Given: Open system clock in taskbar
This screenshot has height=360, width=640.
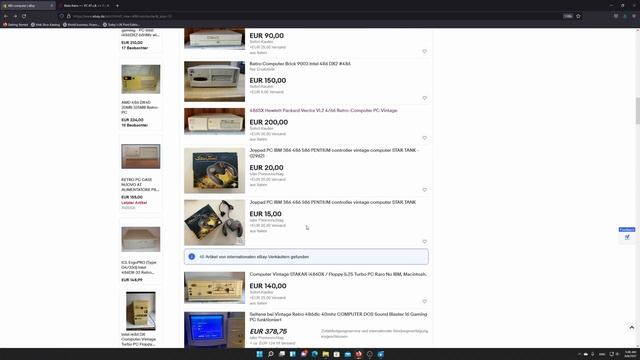Looking at the screenshot, I should (x=630, y=354).
